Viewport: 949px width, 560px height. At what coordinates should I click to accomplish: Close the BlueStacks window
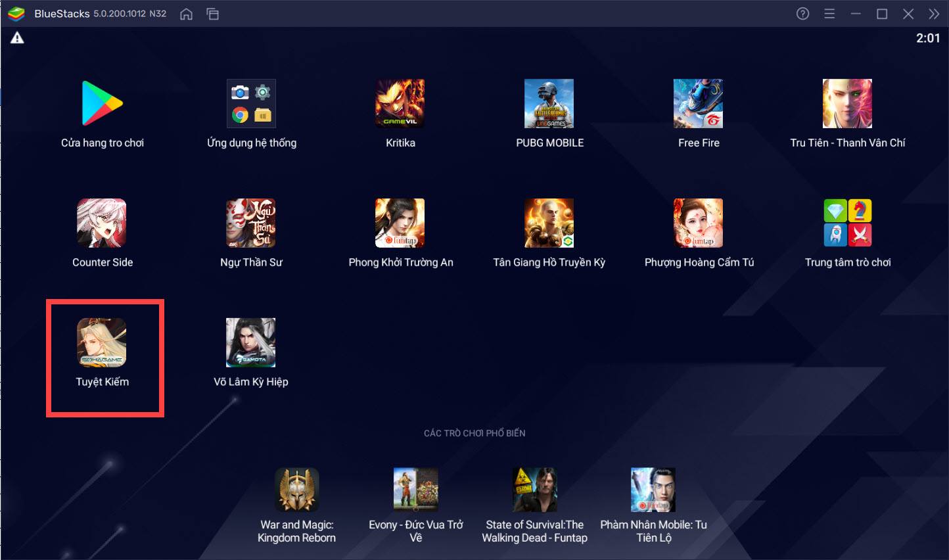coord(908,14)
